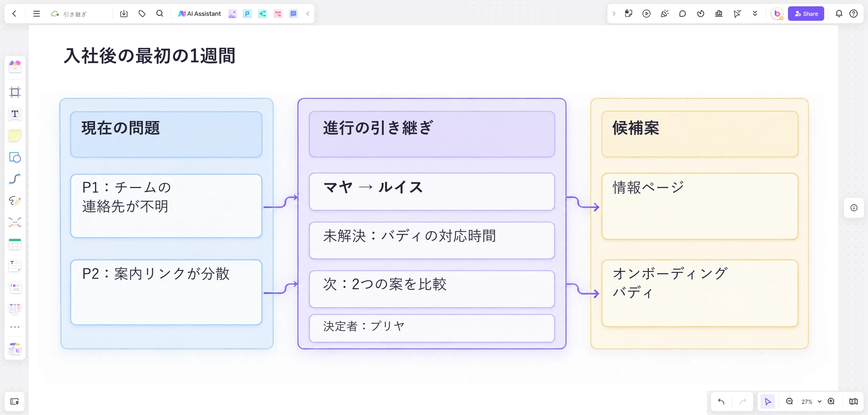Click the AI image generation icon
Image resolution: width=868 pixels, height=415 pixels.
pyautogui.click(x=232, y=14)
